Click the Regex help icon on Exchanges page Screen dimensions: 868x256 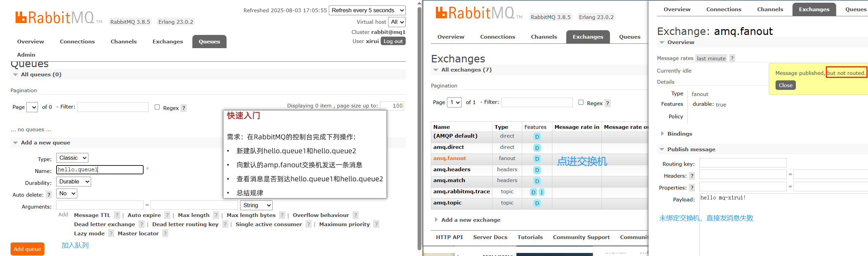(608, 103)
